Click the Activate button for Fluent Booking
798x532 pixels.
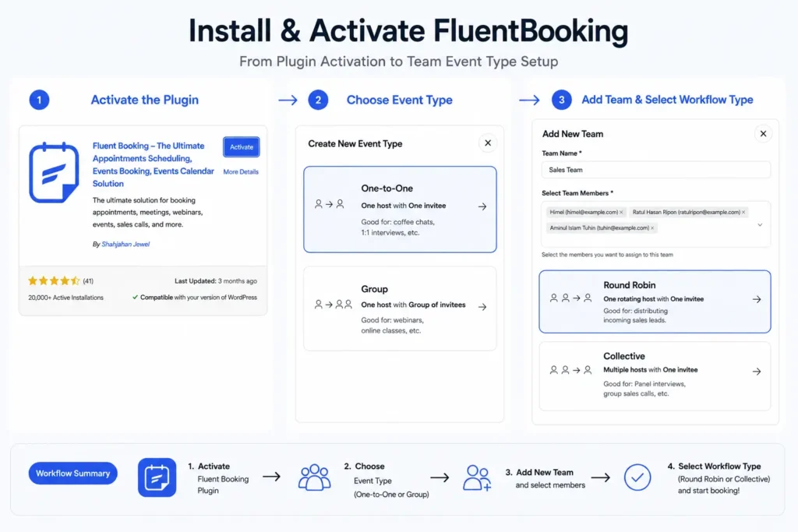point(242,147)
